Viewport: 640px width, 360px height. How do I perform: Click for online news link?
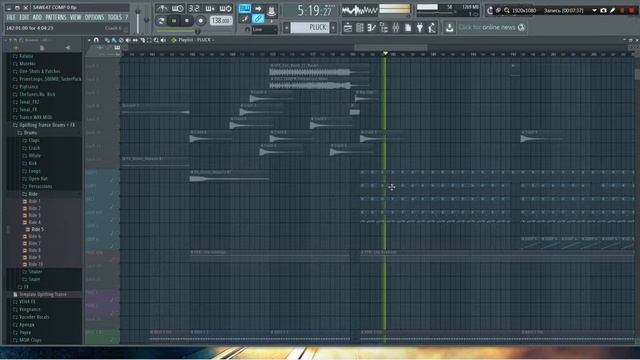(487, 27)
